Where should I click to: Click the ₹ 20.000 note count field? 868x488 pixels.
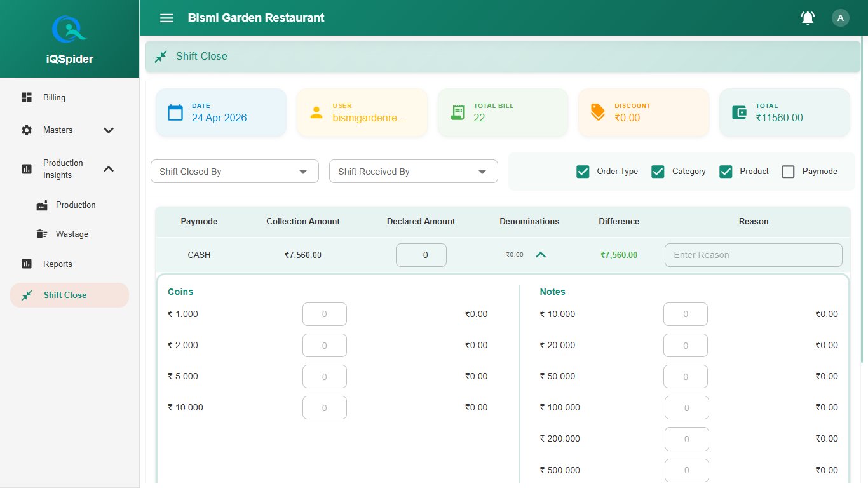686,345
